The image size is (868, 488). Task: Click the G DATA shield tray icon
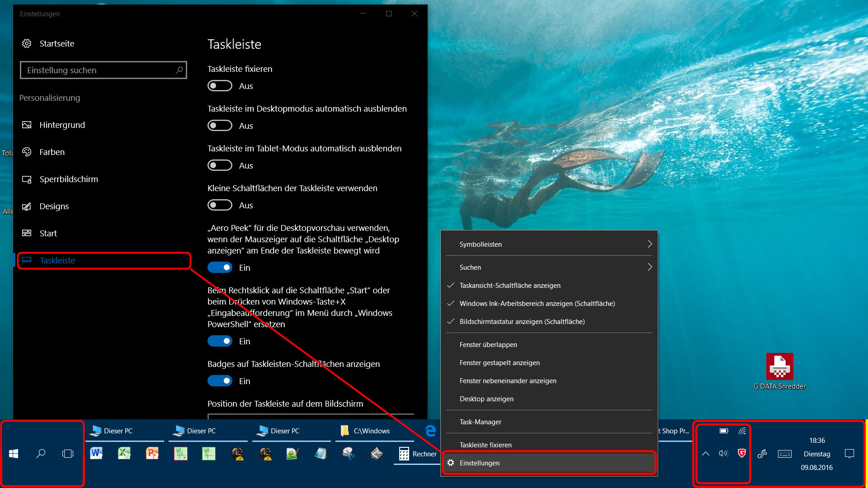[x=742, y=453]
